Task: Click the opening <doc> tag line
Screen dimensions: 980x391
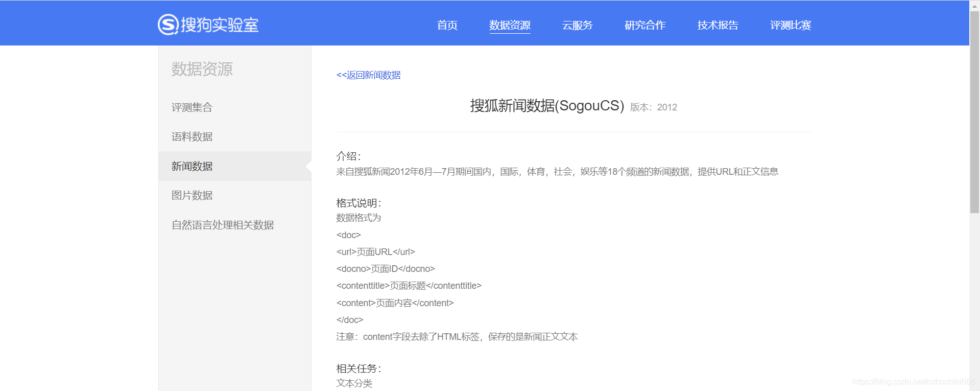Action: [x=348, y=235]
